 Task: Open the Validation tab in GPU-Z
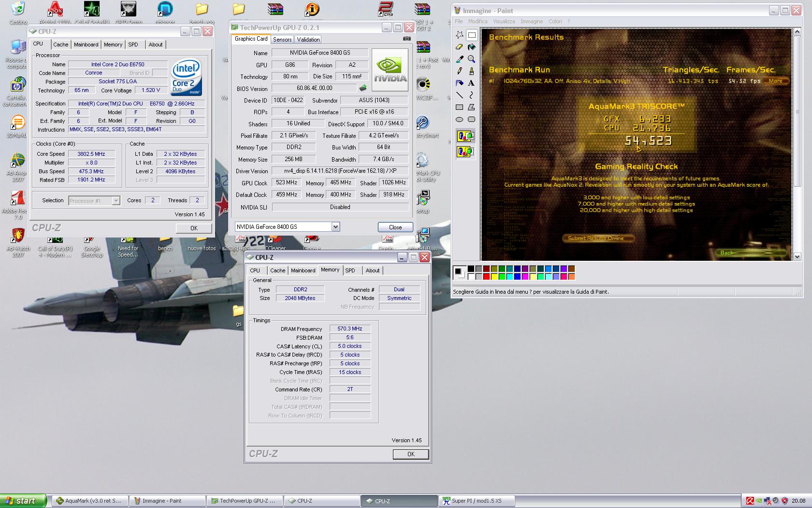tap(308, 40)
